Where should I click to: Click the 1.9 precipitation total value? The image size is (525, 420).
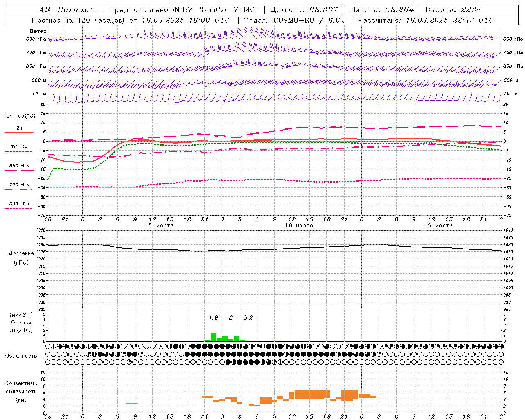(213, 318)
